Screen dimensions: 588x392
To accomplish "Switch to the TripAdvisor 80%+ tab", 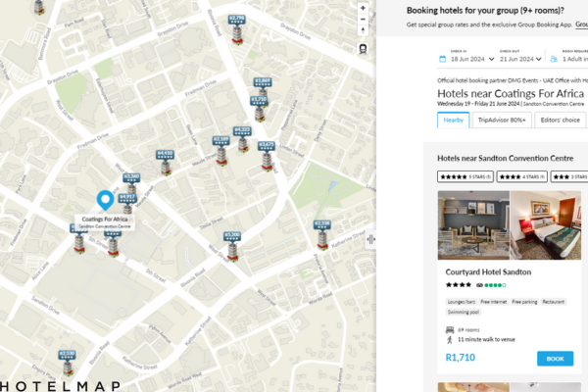I will pyautogui.click(x=504, y=121).
